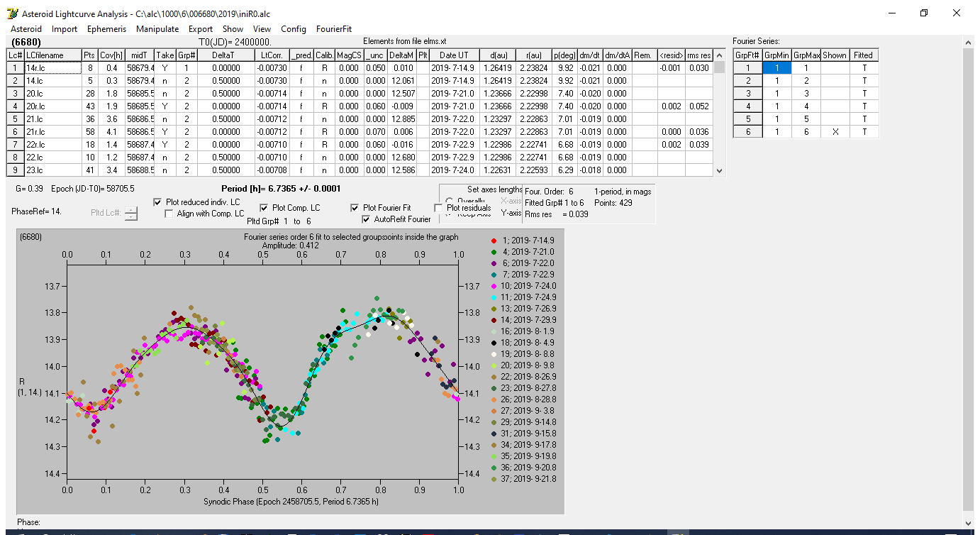Select the 22r.lc filename cell
This screenshot has width=980, height=535.
(52, 145)
